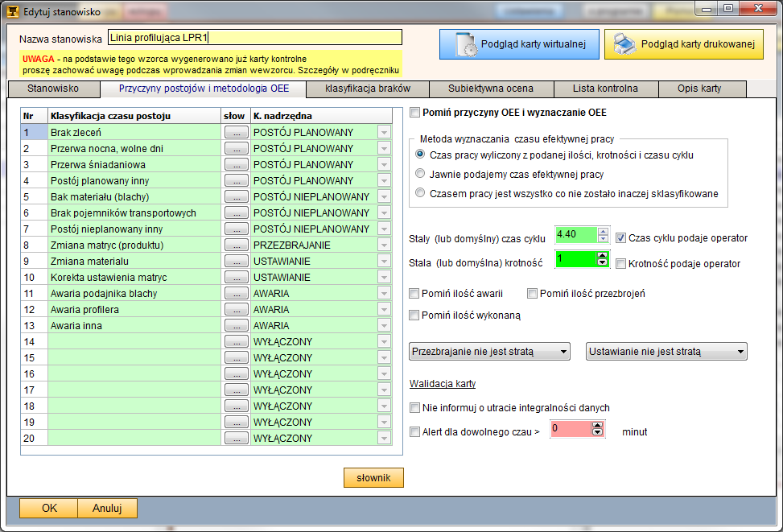Open Lista kontrolna tab

[x=605, y=89]
